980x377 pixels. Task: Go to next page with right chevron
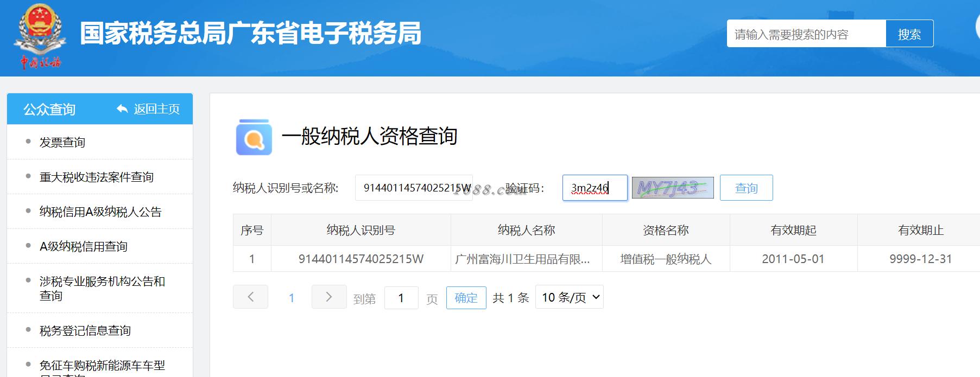pos(329,297)
